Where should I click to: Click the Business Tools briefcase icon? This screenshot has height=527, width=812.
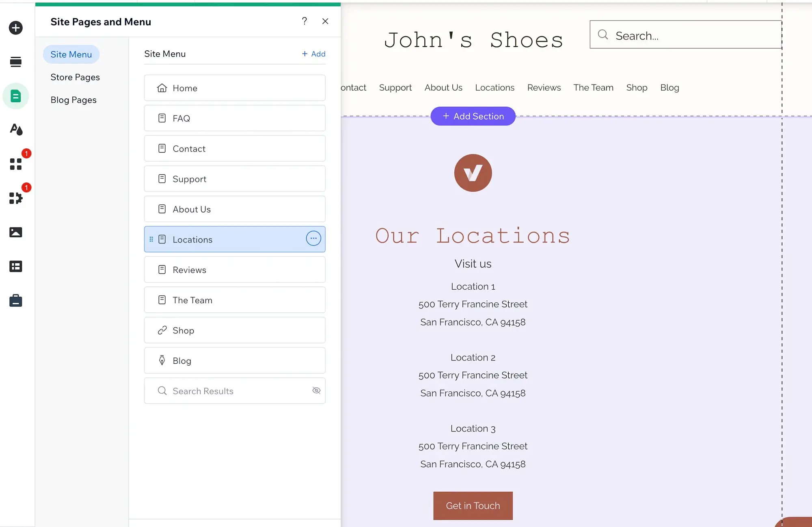(15, 300)
